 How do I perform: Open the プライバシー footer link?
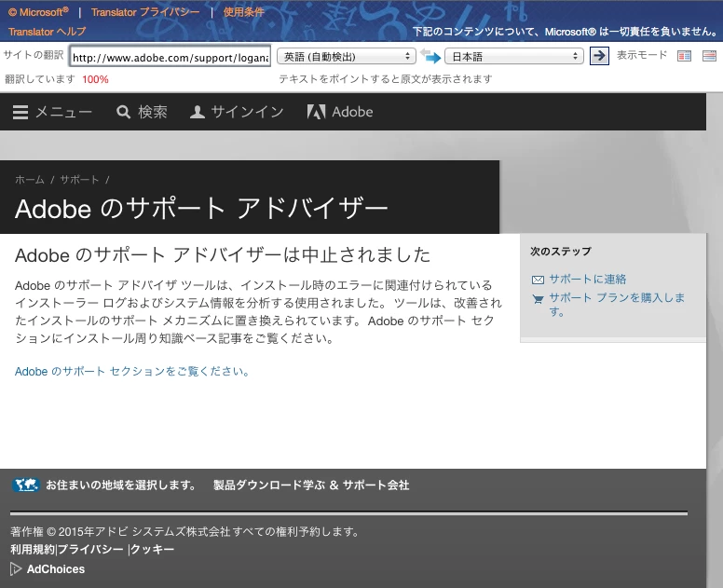pos(90,549)
